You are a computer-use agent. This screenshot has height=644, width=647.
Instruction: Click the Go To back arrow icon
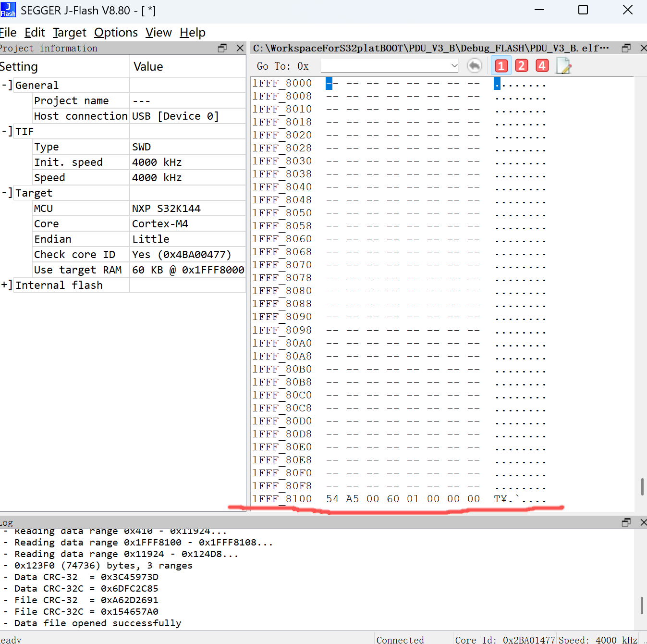click(x=474, y=65)
